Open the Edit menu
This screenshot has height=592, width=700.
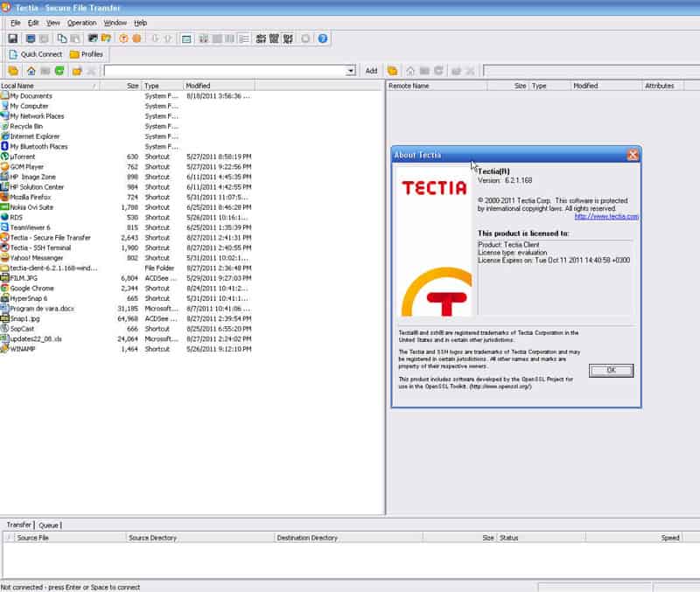coord(33,23)
